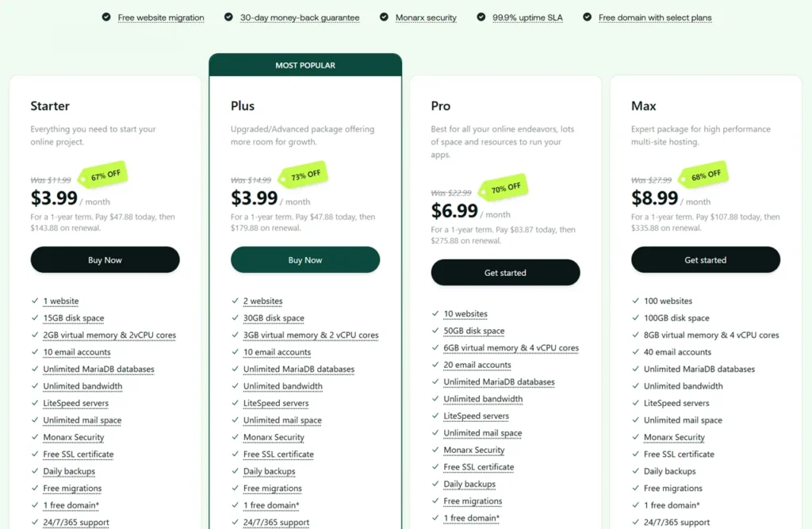Click the "MOST POPULAR" banner above Plus
The width and height of the screenshot is (812, 529).
pos(304,65)
